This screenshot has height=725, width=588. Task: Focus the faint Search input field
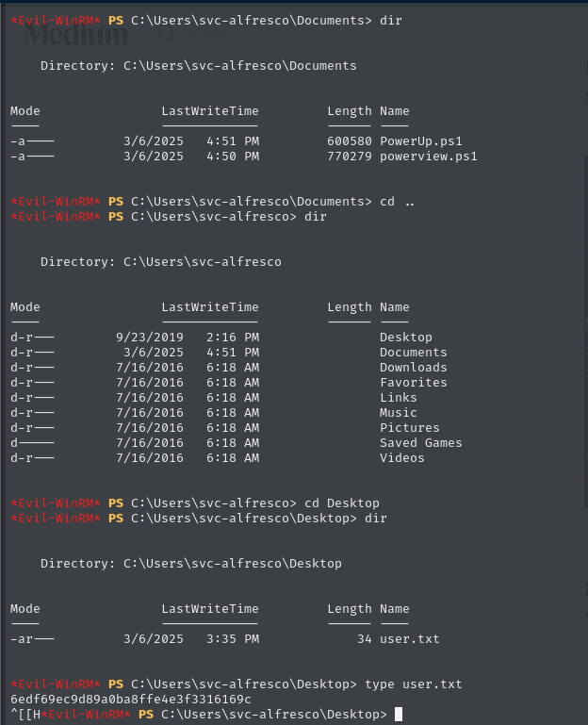click(209, 34)
